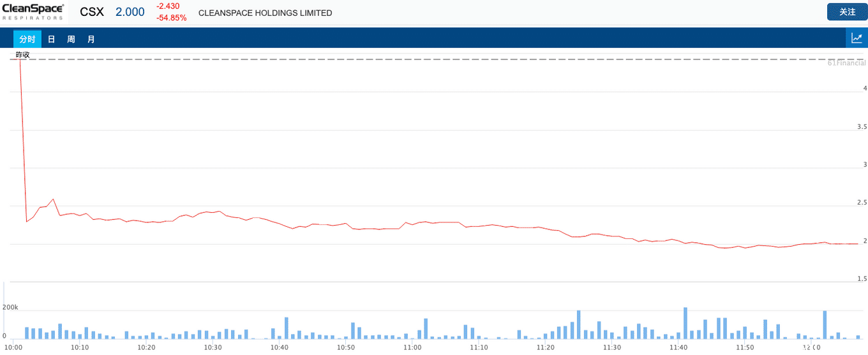Select the 分时 intraday tab
Viewport: 868px width, 355px height.
tap(27, 39)
